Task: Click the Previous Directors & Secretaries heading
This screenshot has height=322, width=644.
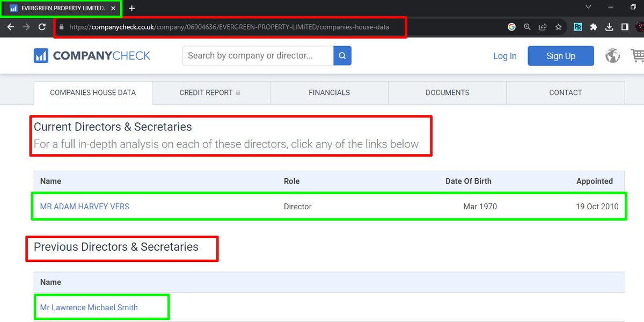Action: pos(116,247)
